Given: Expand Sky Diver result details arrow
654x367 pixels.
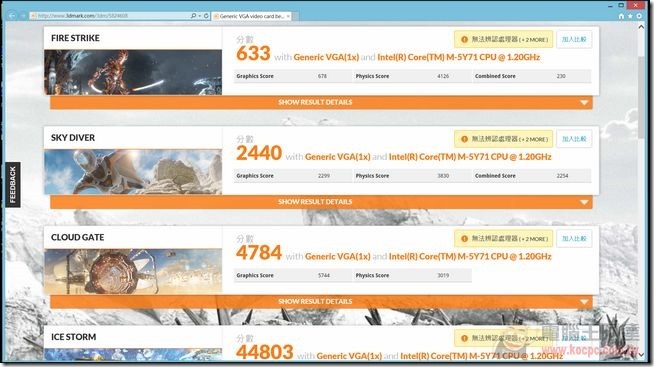Looking at the screenshot, I should [584, 202].
